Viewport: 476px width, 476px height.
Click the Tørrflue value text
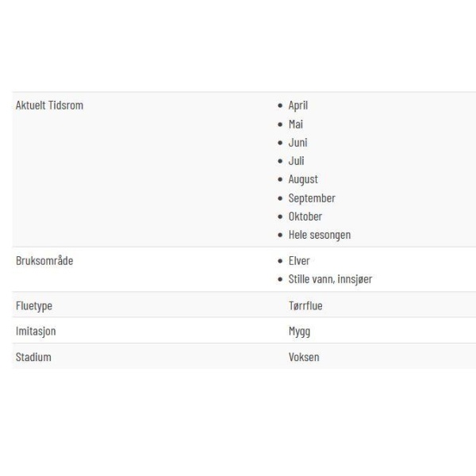point(305,305)
